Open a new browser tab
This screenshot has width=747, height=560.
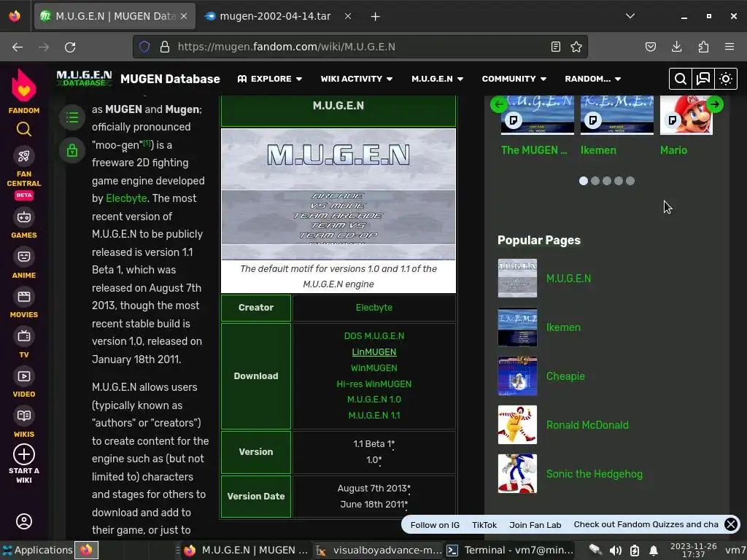[376, 16]
